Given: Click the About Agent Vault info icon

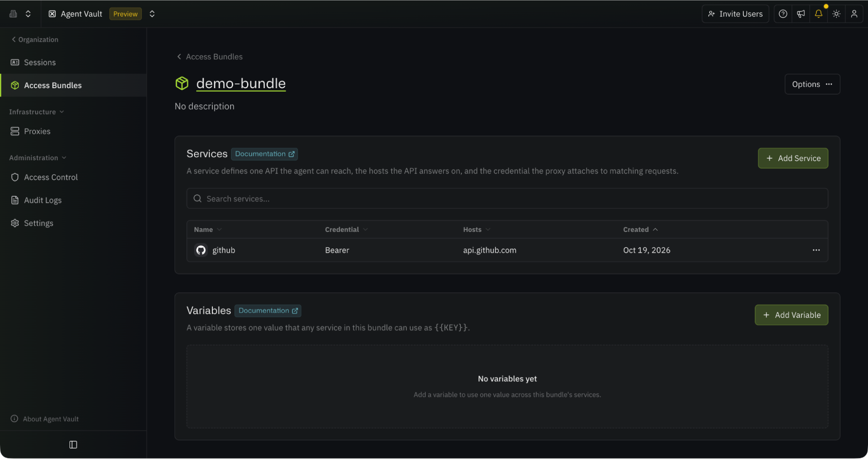Looking at the screenshot, I should (x=14, y=419).
